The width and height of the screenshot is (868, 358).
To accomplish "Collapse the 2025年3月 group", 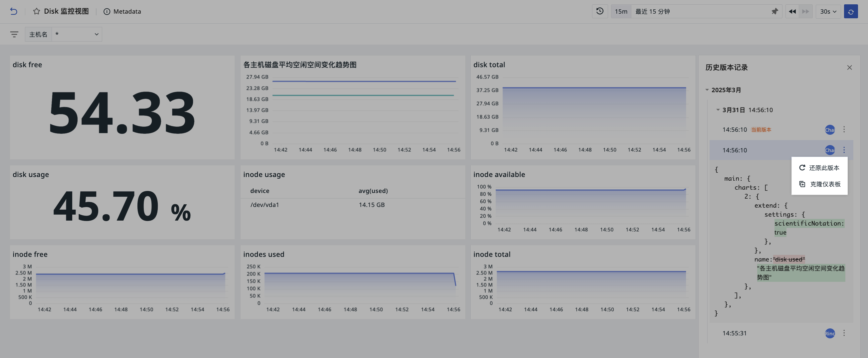I will tap(707, 90).
